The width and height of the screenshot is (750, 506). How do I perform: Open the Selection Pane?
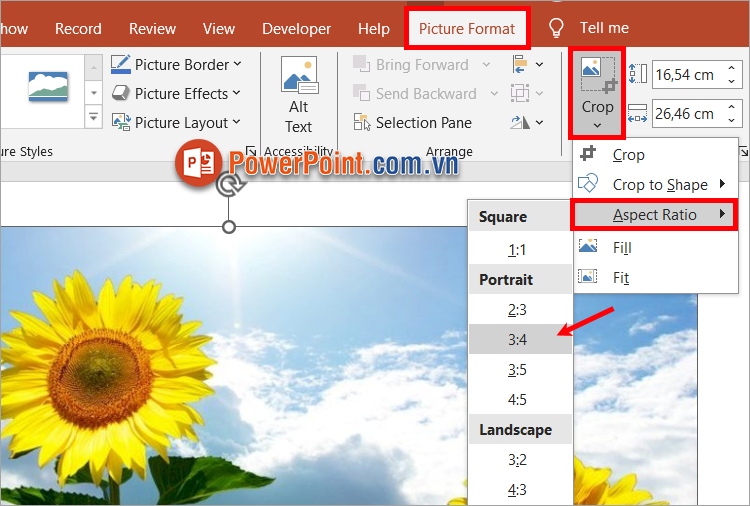(413, 123)
